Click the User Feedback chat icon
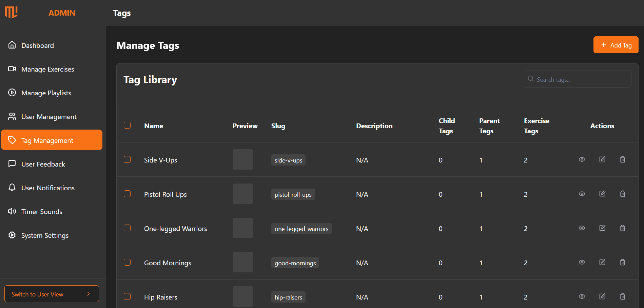 coord(12,163)
